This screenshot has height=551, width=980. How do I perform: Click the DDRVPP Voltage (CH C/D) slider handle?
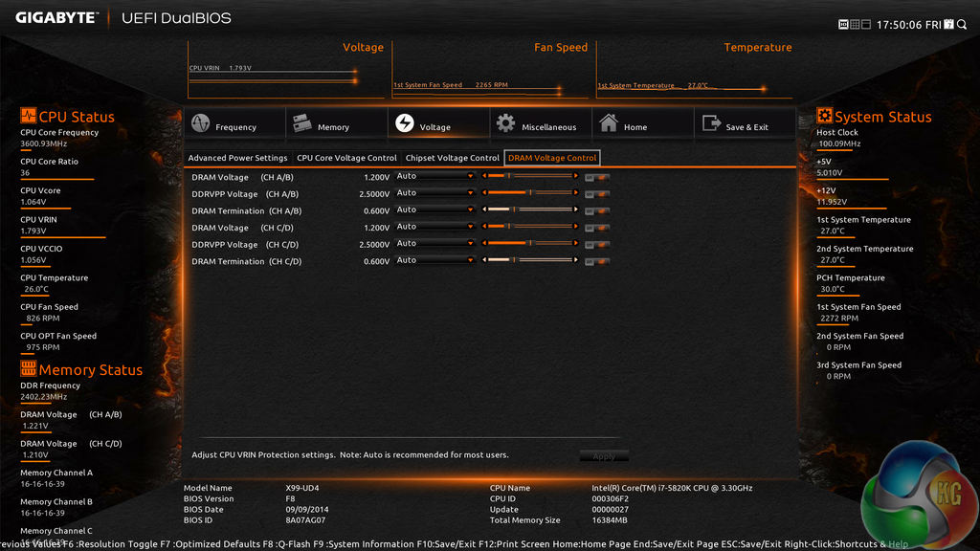click(x=530, y=244)
